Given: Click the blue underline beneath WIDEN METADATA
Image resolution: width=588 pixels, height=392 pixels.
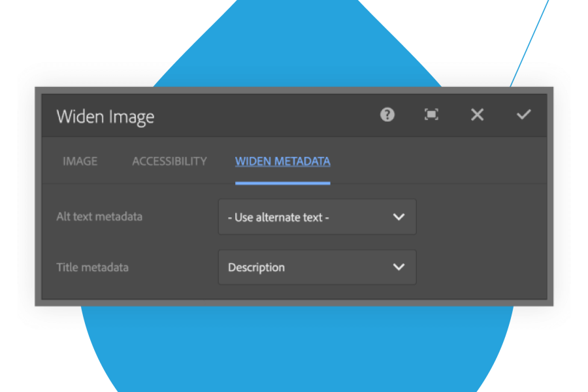Looking at the screenshot, I should click(282, 183).
